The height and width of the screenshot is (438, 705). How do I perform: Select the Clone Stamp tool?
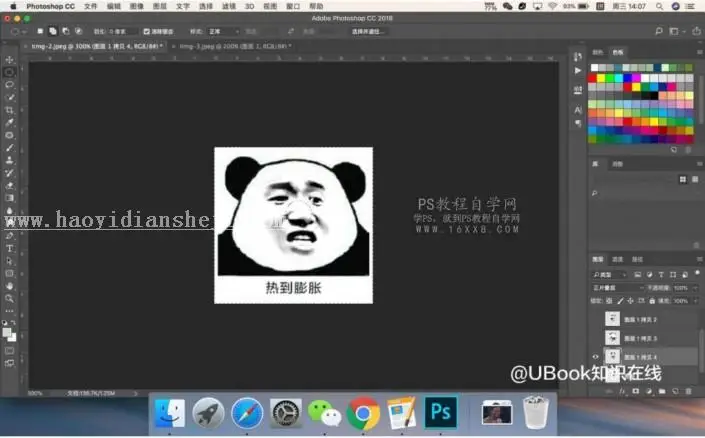pyautogui.click(x=9, y=160)
